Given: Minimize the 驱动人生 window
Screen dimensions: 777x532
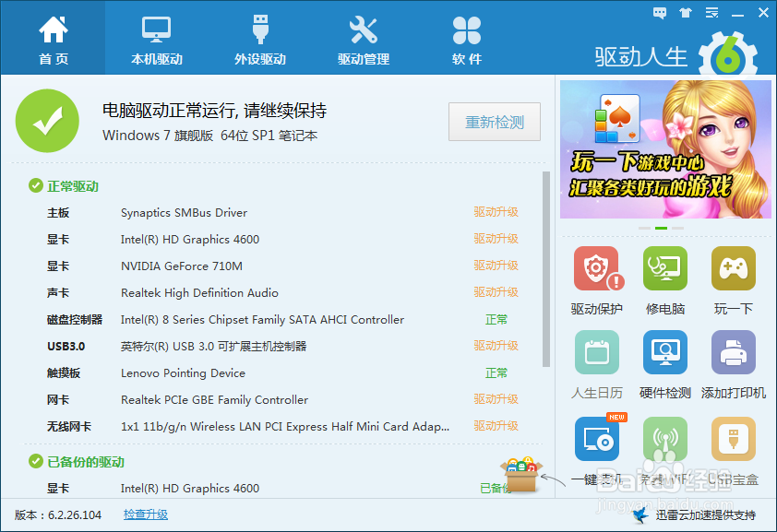Looking at the screenshot, I should [x=737, y=14].
